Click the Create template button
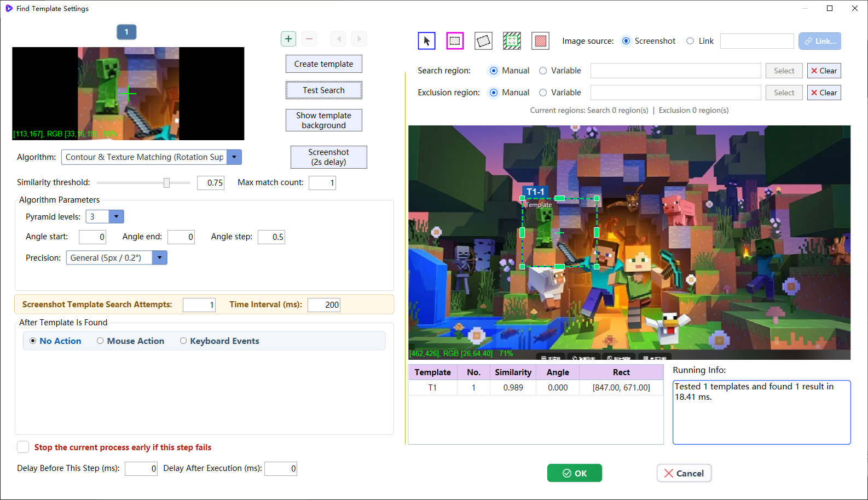Image resolution: width=868 pixels, height=500 pixels. (x=323, y=64)
